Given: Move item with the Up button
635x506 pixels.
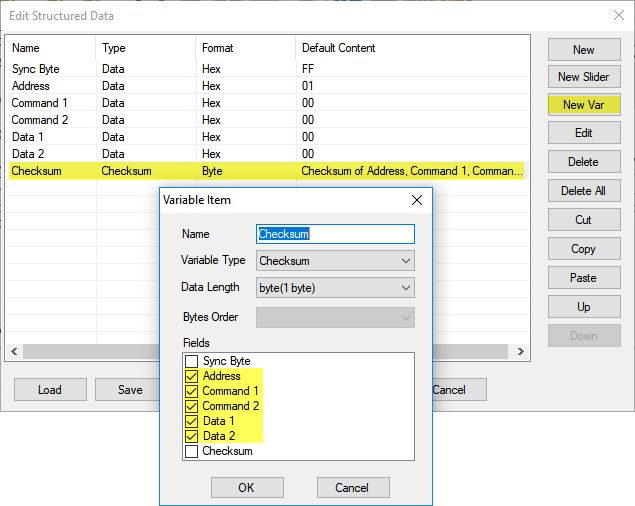Looking at the screenshot, I should [x=584, y=307].
